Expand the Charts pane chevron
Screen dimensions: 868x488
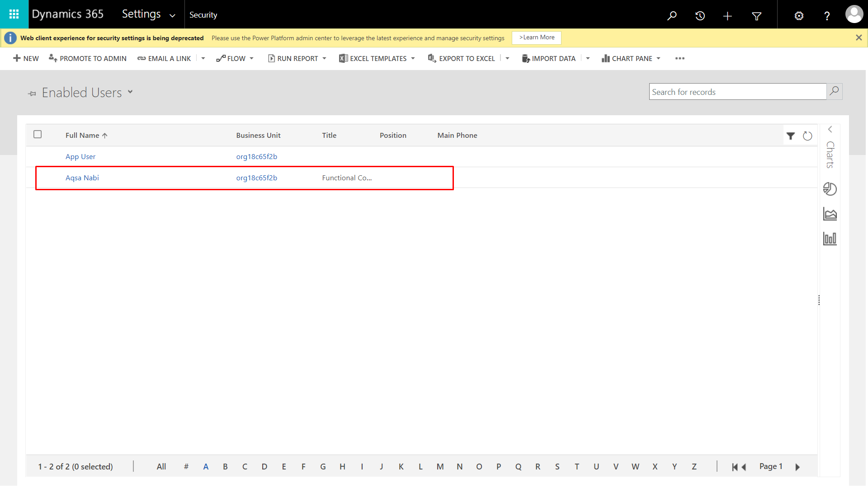[x=830, y=130]
